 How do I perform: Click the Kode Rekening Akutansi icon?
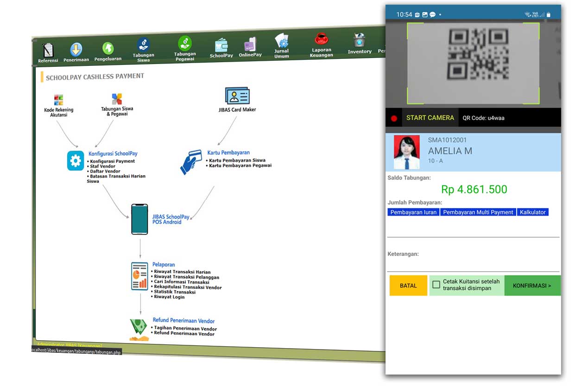[x=58, y=100]
